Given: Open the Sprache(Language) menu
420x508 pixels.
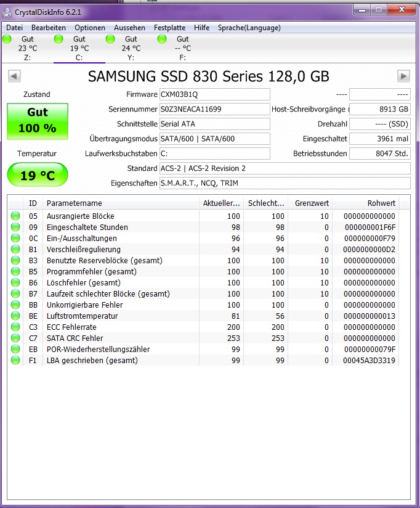Looking at the screenshot, I should coord(249,28).
